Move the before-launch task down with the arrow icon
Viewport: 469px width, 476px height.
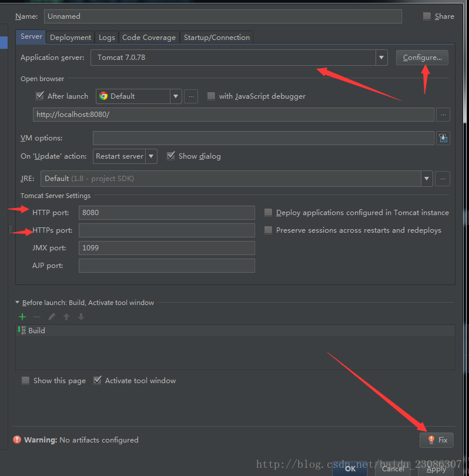coord(81,317)
